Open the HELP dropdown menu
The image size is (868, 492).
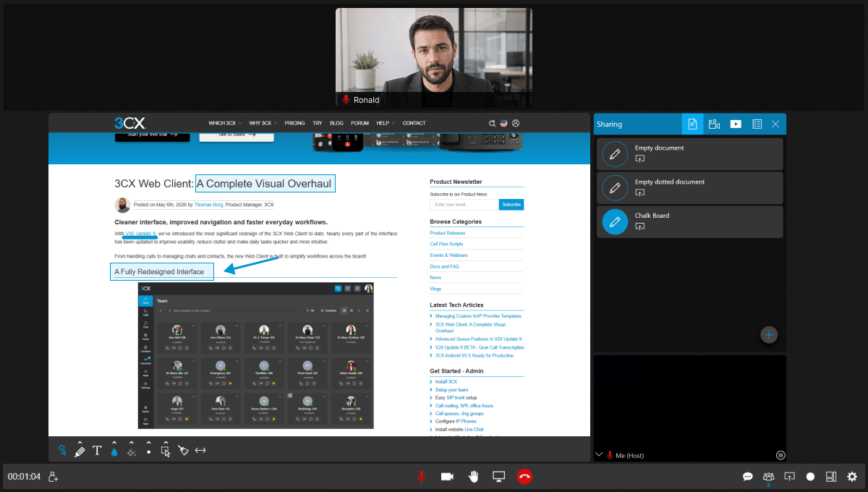[x=386, y=123]
